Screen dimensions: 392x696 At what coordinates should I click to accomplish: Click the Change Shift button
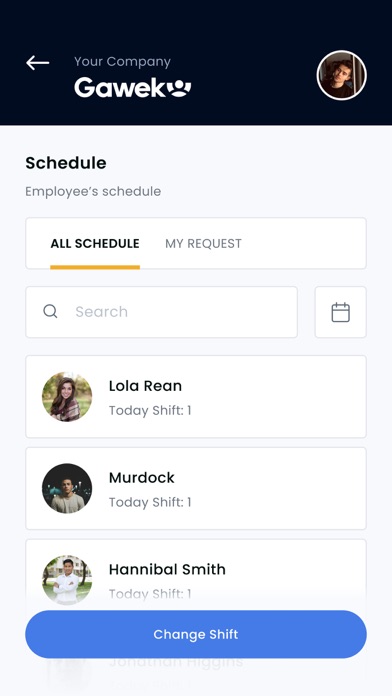coord(196,634)
